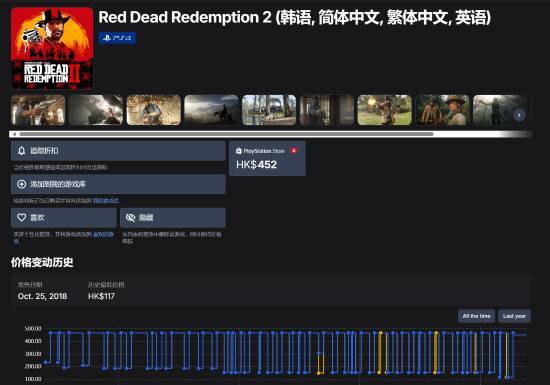Click the heart like icon
Image resolution: width=550 pixels, height=385 pixels.
point(21,217)
